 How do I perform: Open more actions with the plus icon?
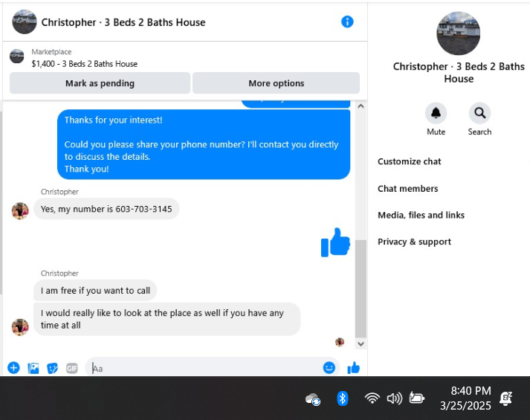tap(13, 368)
